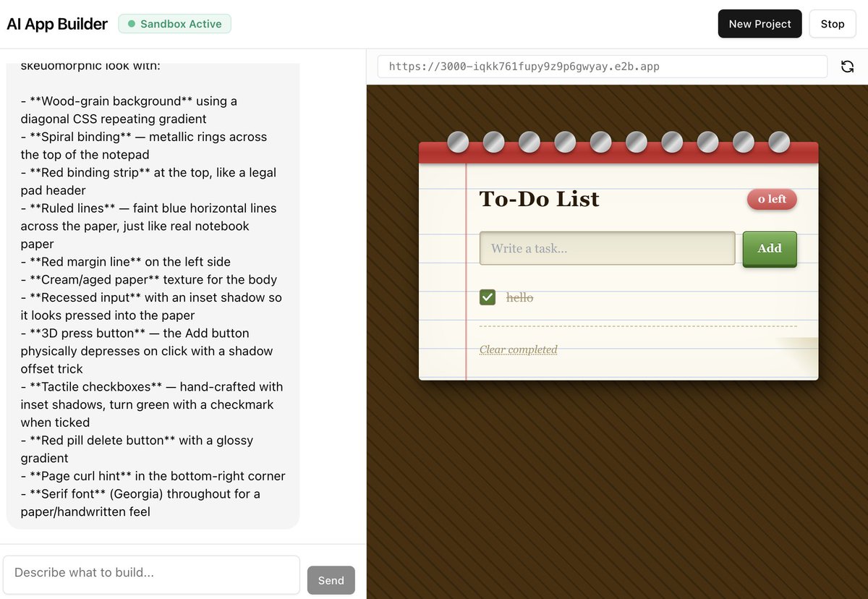Viewport: 868px width, 599px height.
Task: Click the 'To-Do List' heading
Action: pos(540,199)
